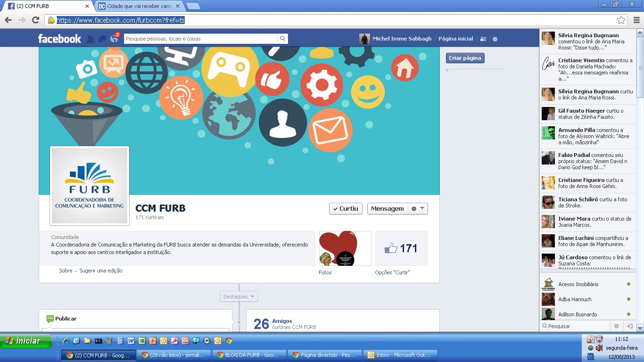Open the Fotos heart thumbnail
Viewport: 644px width, 362px height.
[345, 248]
